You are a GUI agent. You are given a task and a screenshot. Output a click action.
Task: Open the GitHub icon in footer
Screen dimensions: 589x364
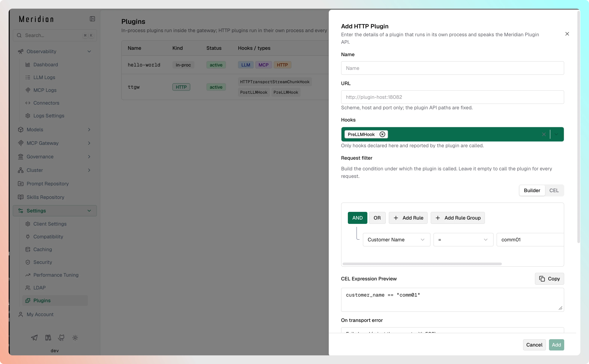[x=61, y=338]
